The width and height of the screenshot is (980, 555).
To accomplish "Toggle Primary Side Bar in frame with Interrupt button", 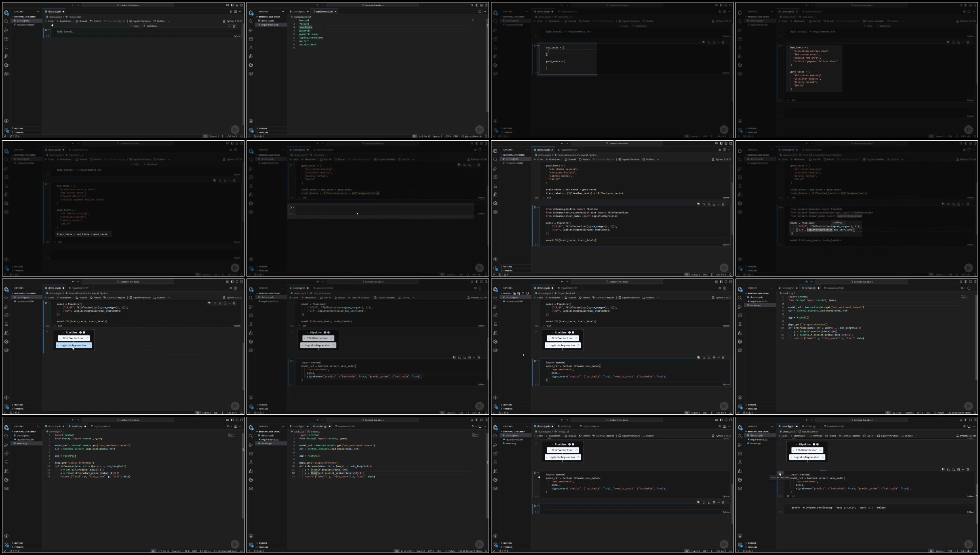I will tap(966, 420).
